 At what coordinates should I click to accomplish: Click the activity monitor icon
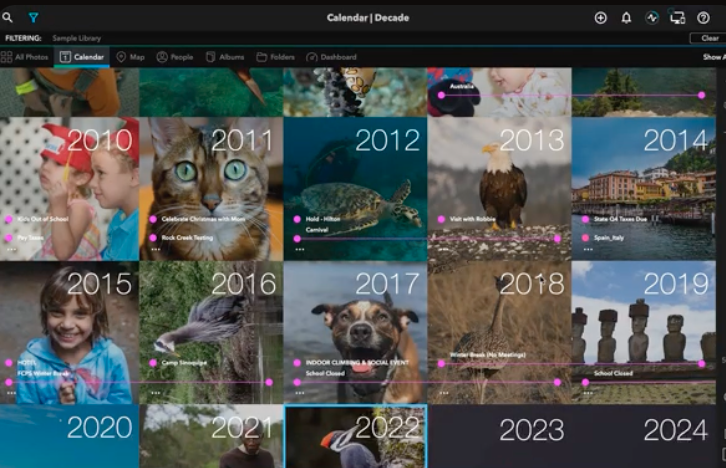coord(652,18)
